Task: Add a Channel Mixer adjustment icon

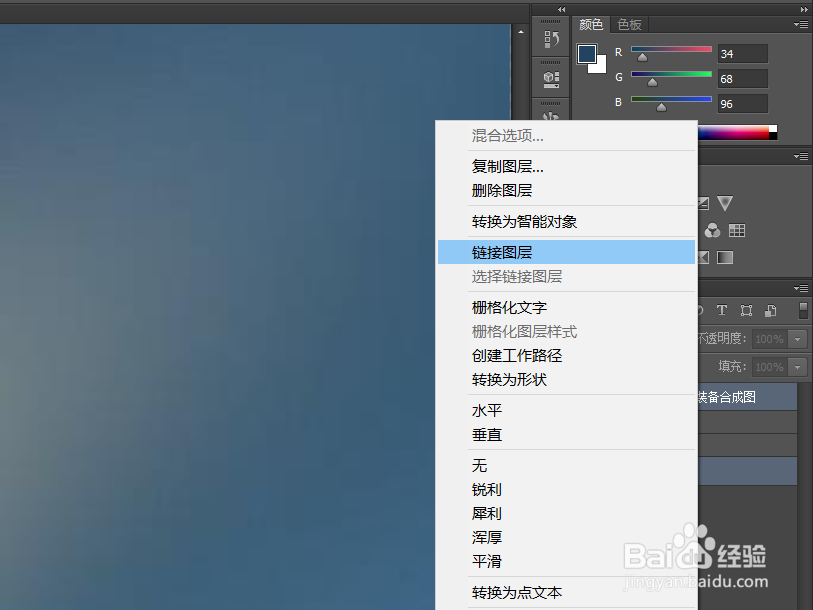Action: [x=712, y=230]
